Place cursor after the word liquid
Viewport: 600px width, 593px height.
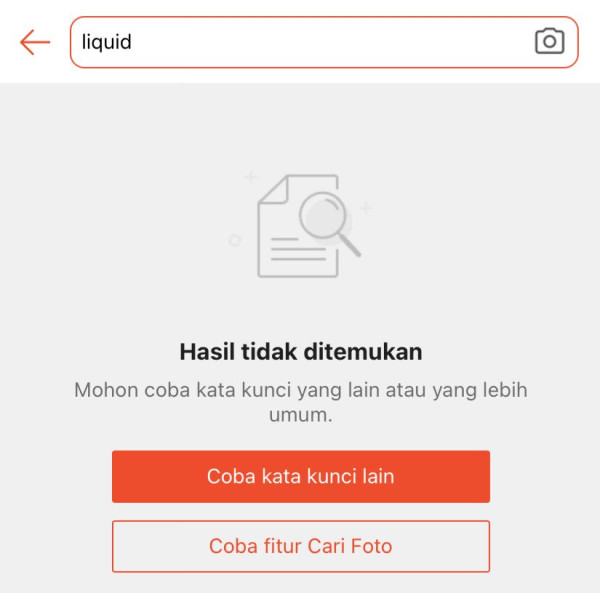click(x=133, y=42)
